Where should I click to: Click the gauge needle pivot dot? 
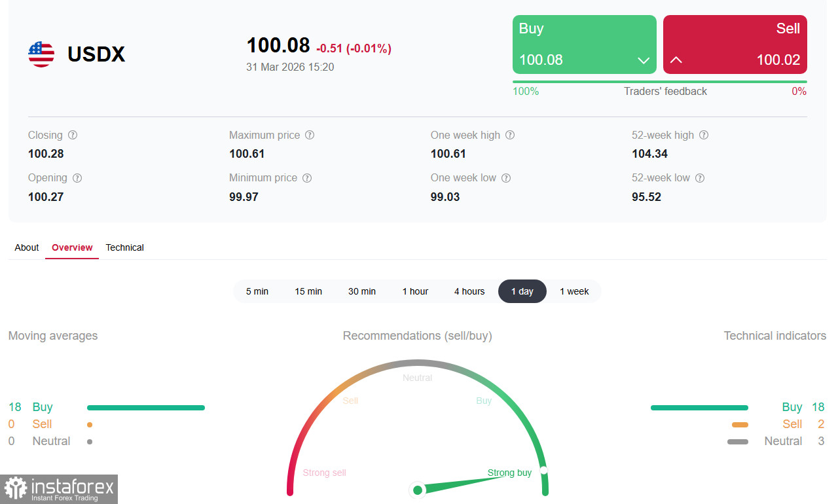[x=418, y=490]
